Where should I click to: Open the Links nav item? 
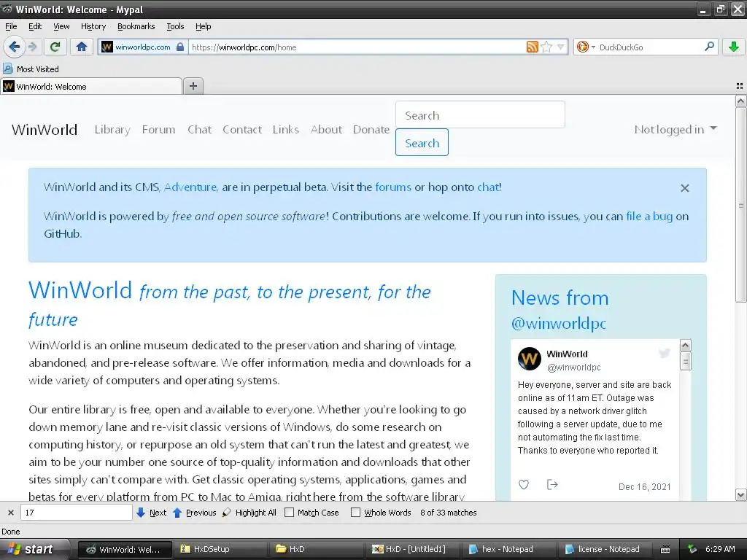pyautogui.click(x=286, y=130)
